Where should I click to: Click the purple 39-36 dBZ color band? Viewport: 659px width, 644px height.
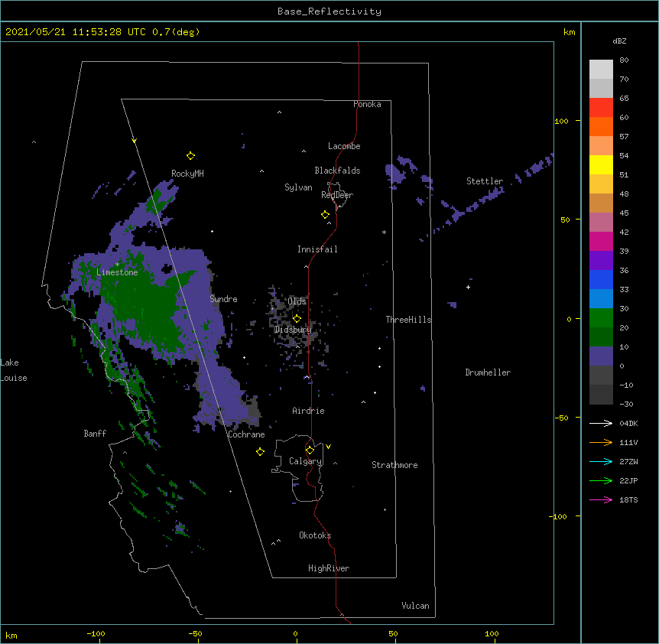601,261
